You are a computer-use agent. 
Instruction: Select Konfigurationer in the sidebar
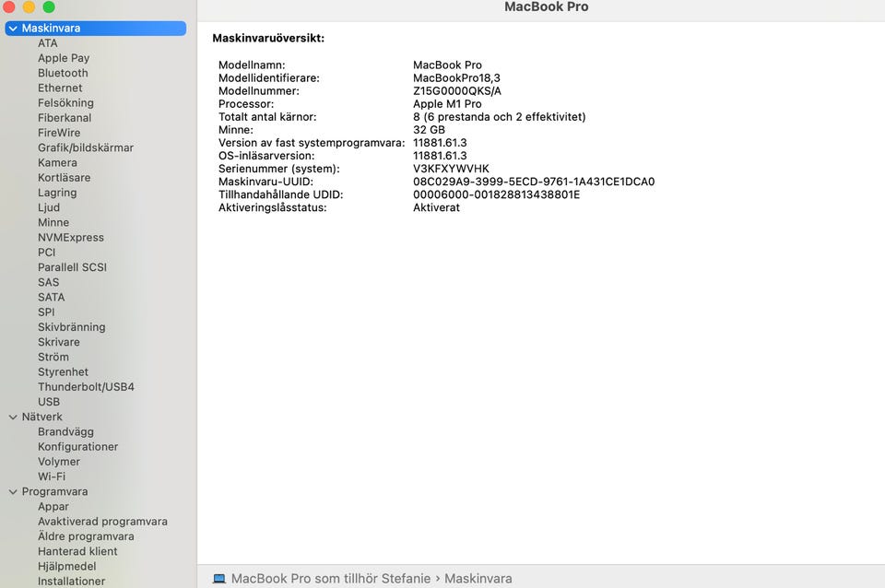(x=77, y=447)
